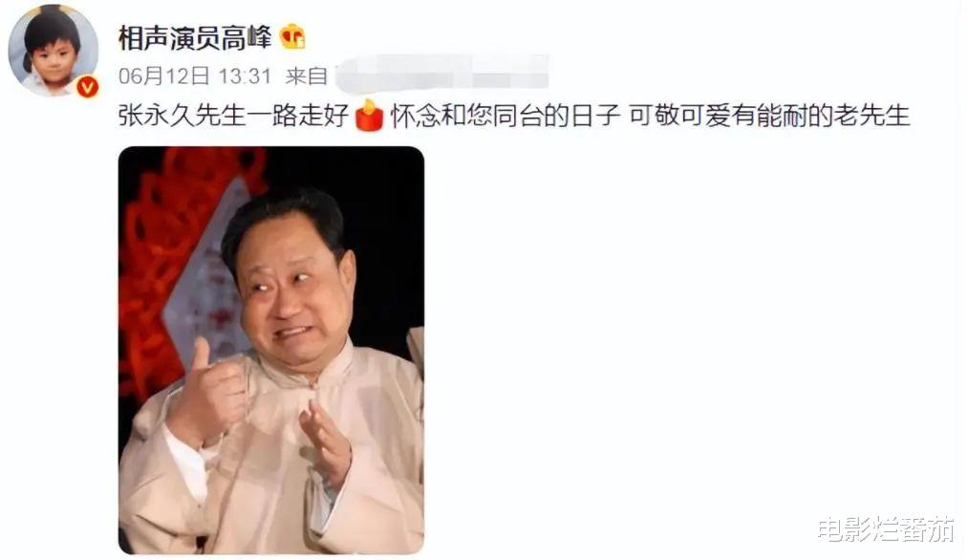Click the red candle emoji
Viewport: 968px width, 560px height.
[370, 116]
